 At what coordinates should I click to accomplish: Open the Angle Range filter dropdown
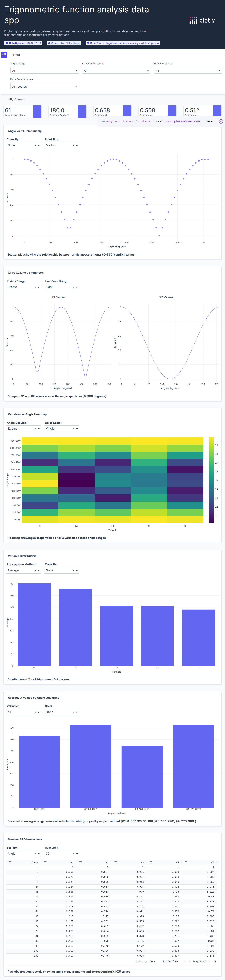tap(44, 70)
